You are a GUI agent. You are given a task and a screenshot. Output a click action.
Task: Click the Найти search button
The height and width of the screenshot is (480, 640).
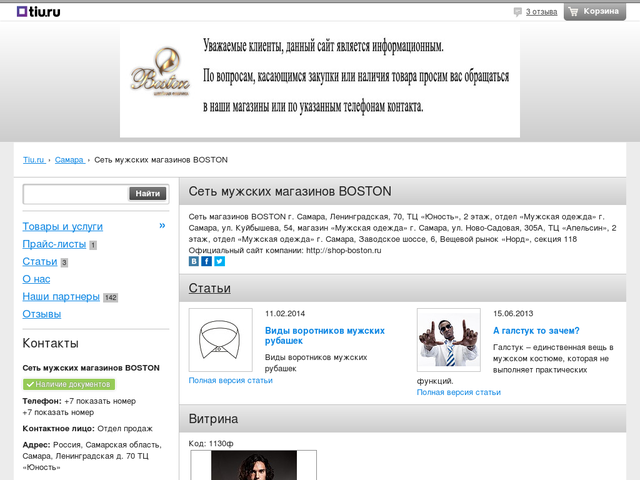[148, 193]
